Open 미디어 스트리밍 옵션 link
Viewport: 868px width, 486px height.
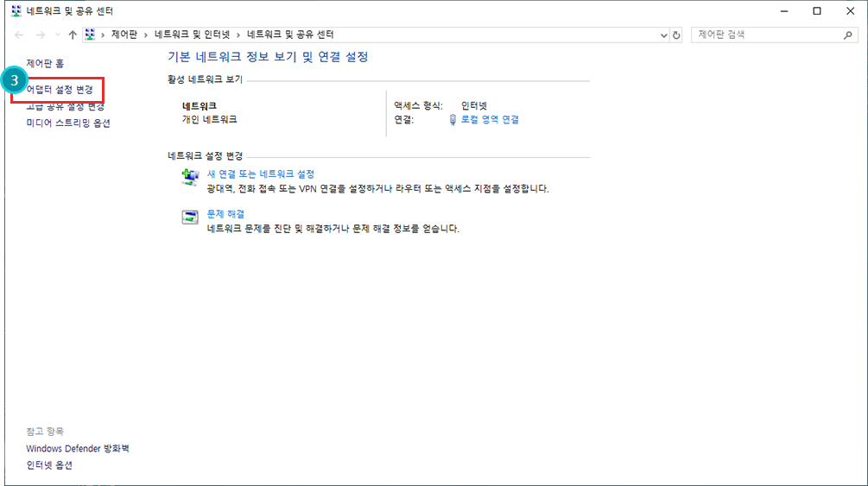(68, 123)
